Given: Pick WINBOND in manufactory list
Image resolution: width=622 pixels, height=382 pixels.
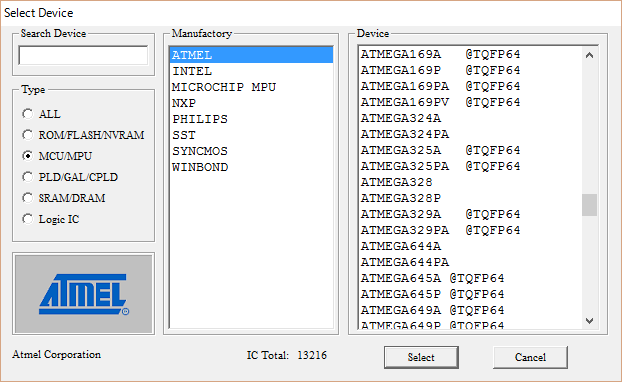Looking at the screenshot, I should coord(251,167).
